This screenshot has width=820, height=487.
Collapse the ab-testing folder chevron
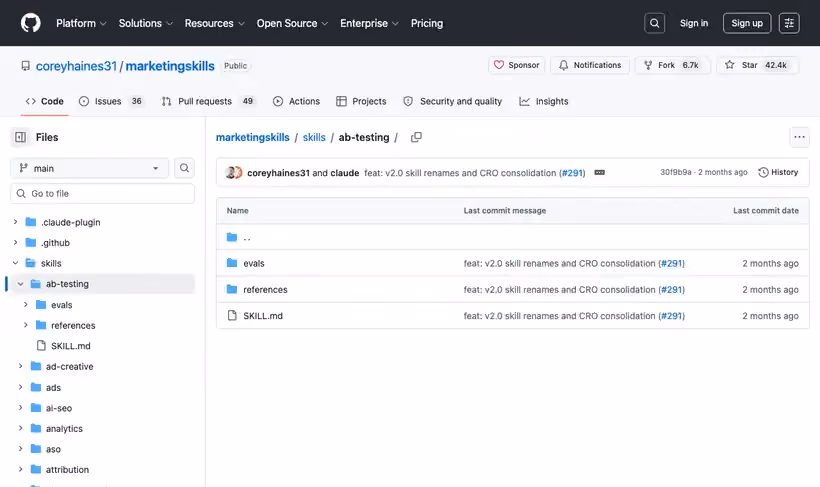coord(20,284)
